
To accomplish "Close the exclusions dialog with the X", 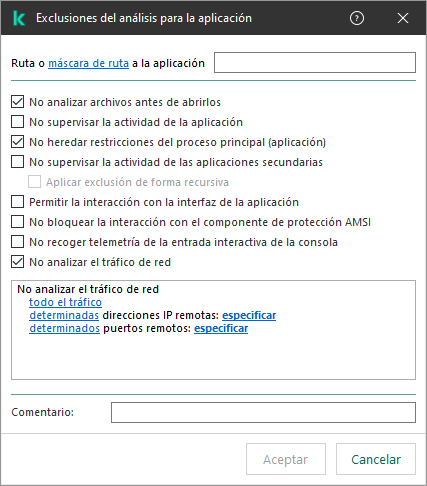I will pos(403,18).
